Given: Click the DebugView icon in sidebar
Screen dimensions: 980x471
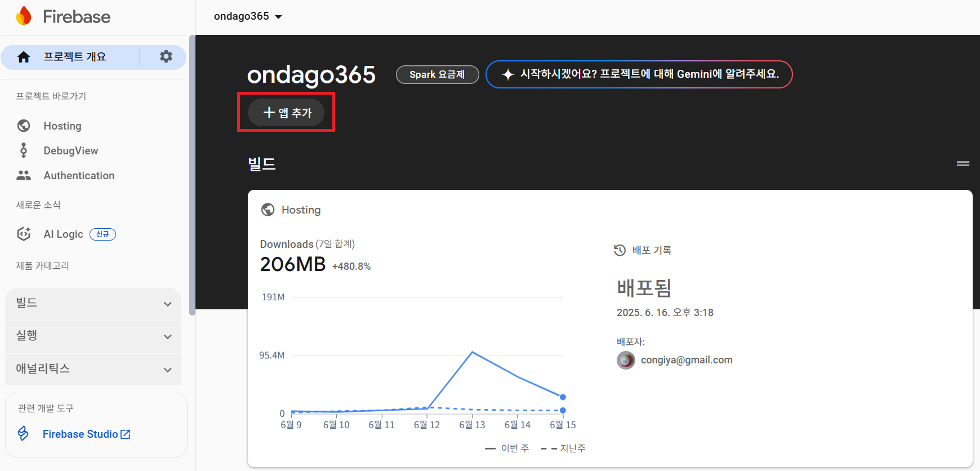Looking at the screenshot, I should coord(24,150).
